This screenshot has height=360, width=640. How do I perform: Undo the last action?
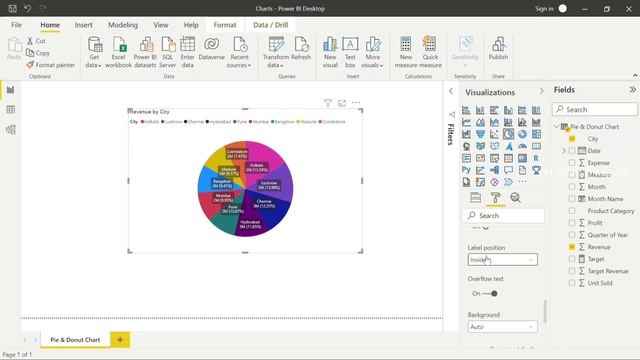(27, 8)
